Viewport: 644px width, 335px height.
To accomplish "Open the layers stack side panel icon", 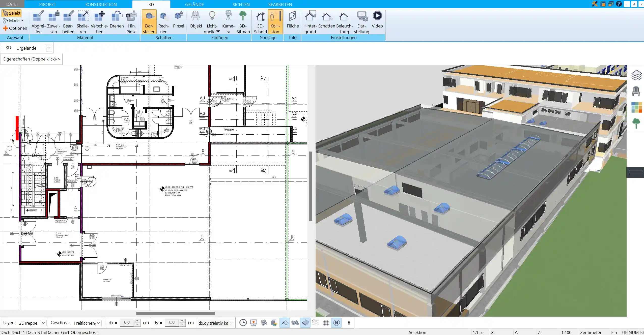I will click(636, 75).
